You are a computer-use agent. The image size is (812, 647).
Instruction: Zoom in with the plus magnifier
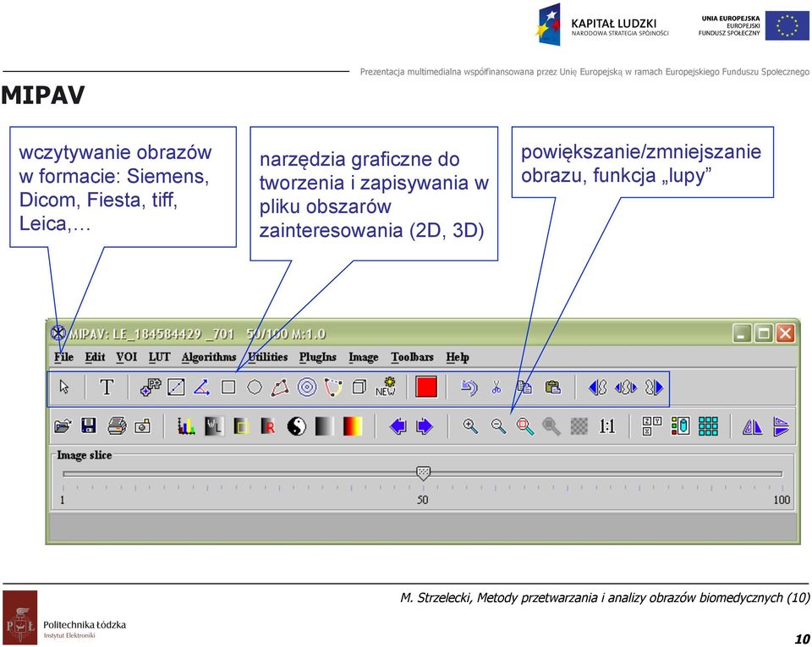point(470,426)
